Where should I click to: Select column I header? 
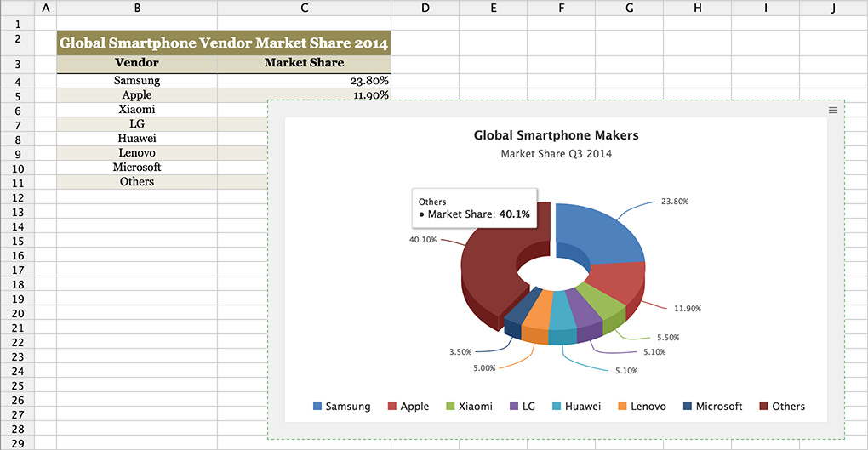765,8
